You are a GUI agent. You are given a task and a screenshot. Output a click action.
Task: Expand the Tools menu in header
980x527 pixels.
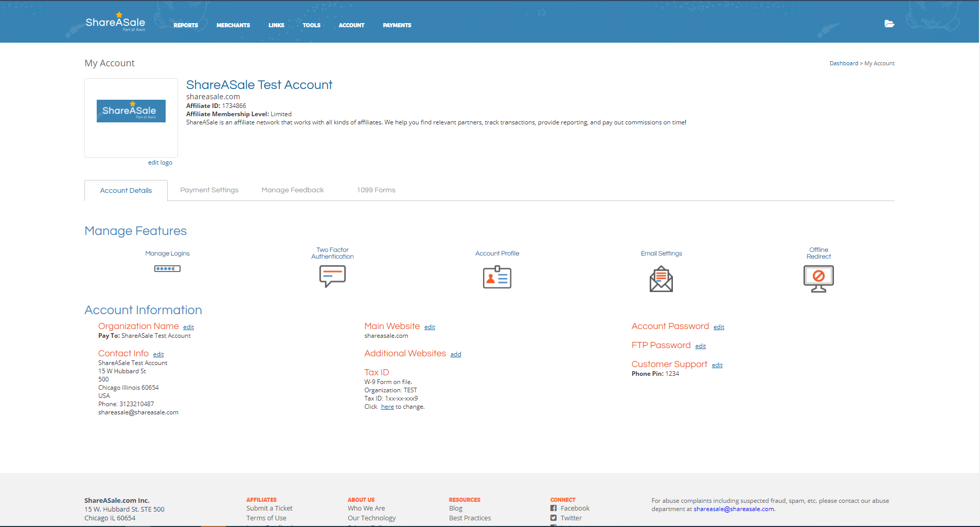coord(311,25)
